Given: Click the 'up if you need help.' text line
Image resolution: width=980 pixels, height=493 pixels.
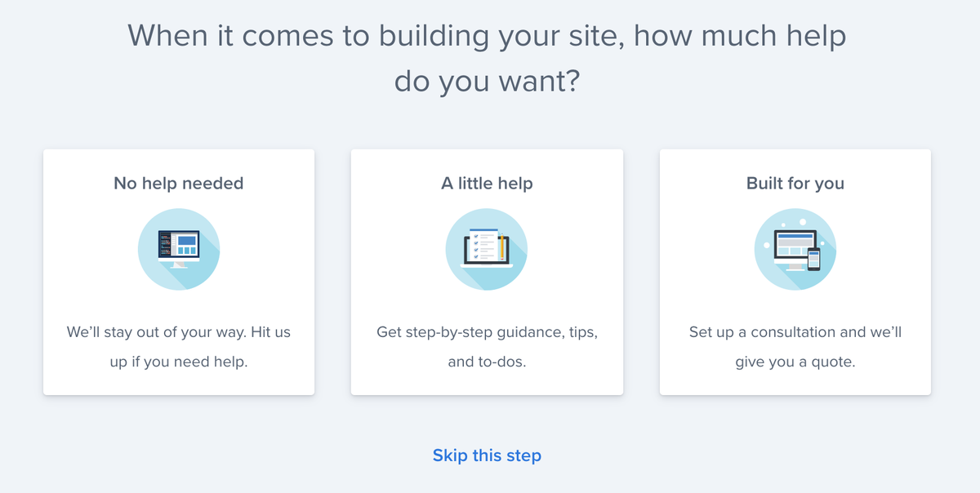Looking at the screenshot, I should pos(179,362).
